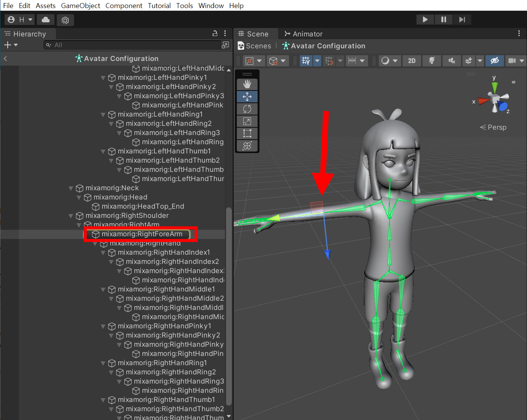Select the Scale tool
527x420 pixels.
pos(247,121)
